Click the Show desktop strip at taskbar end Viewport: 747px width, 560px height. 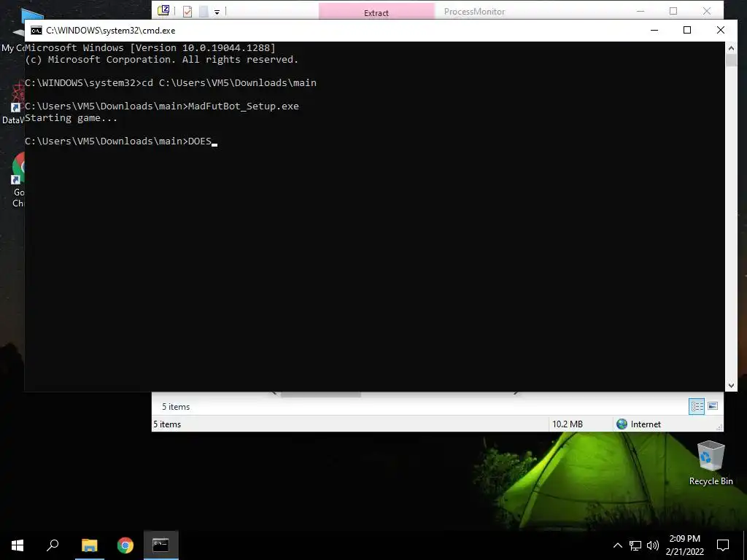[745, 545]
